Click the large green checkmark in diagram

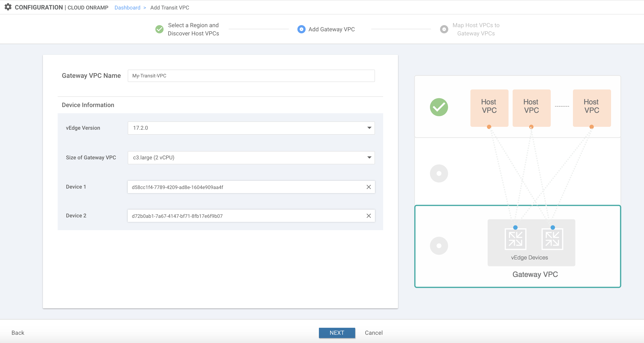pos(439,107)
